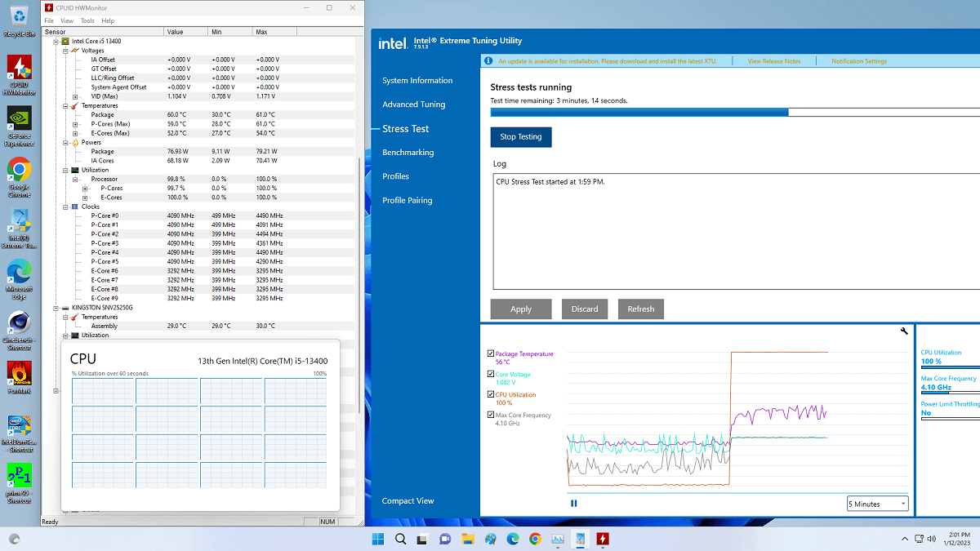Image resolution: width=980 pixels, height=551 pixels.
Task: Click the volume icon in system tray
Action: 933,539
